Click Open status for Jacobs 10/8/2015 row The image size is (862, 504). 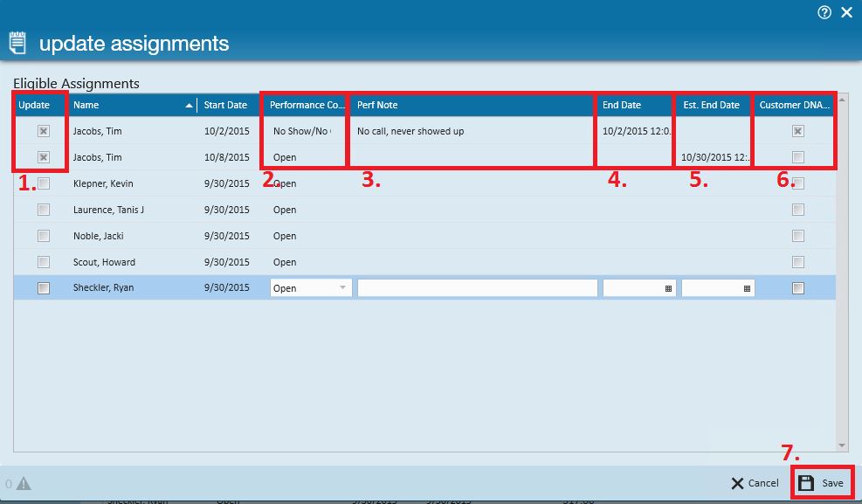tap(285, 157)
